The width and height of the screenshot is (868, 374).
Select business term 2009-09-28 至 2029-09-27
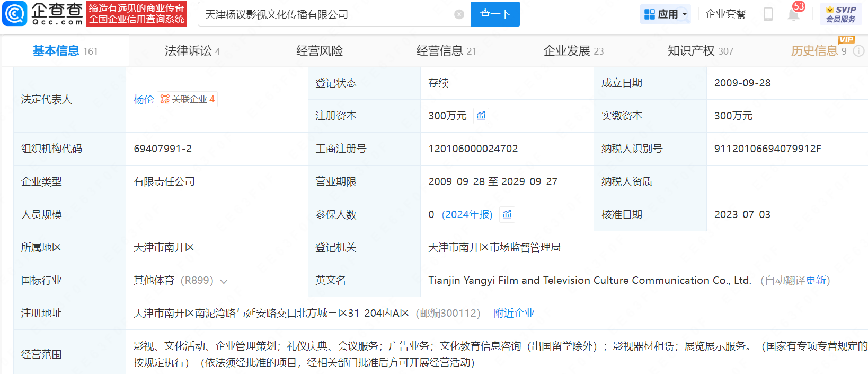(x=493, y=181)
